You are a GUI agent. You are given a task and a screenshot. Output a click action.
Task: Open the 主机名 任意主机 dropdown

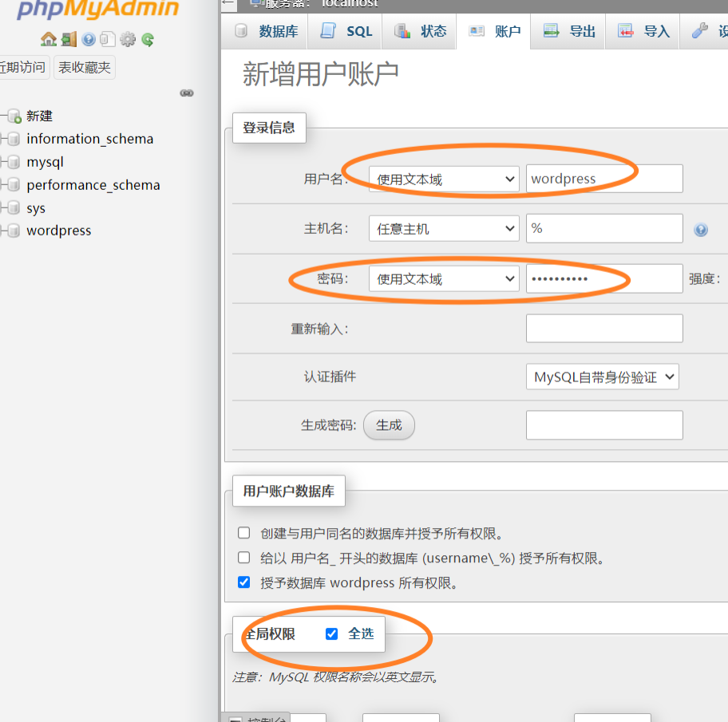[444, 229]
